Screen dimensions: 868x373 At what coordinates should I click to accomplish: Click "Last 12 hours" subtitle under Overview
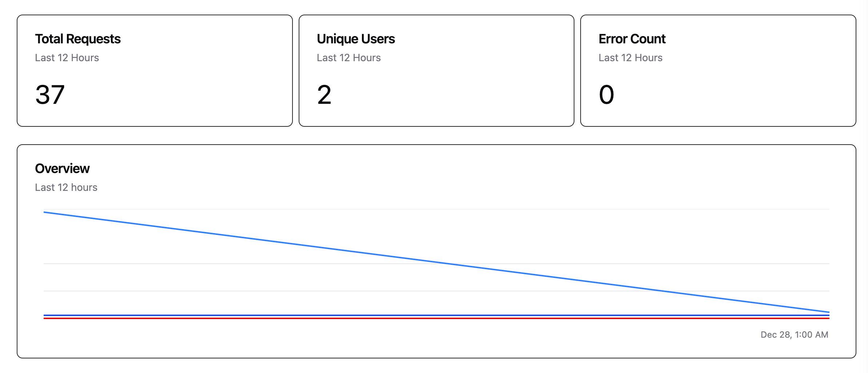[66, 187]
